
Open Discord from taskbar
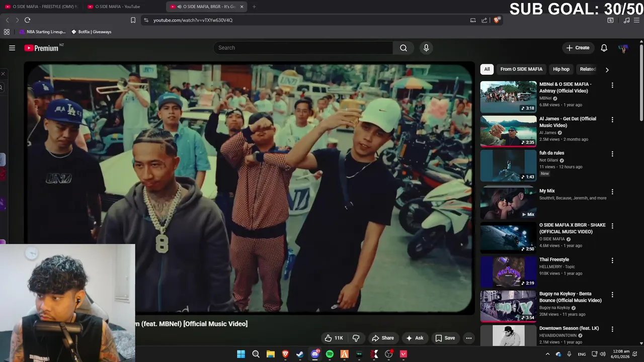click(x=315, y=354)
